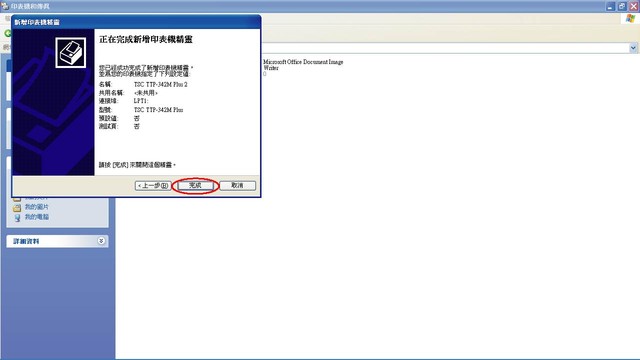The image size is (640, 360).
Task: Click the wizard heading 正在完成新增印表機精靈
Action: [146, 40]
